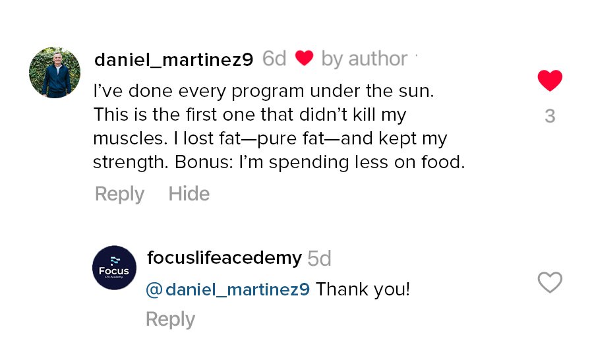Click the 'by author' label
Viewport: 590px width, 364px height.
(x=364, y=59)
